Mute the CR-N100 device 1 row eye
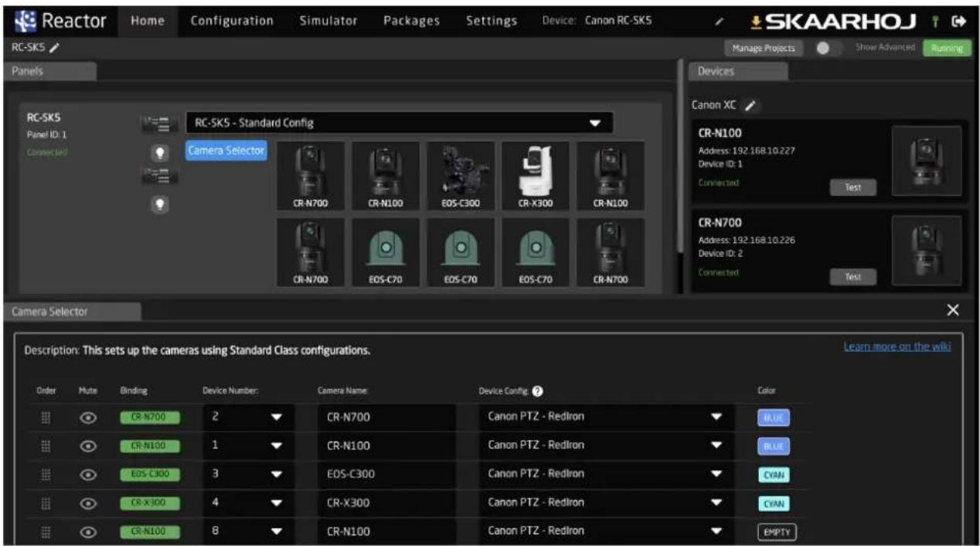Screen dimensions: 980x546 point(88,446)
